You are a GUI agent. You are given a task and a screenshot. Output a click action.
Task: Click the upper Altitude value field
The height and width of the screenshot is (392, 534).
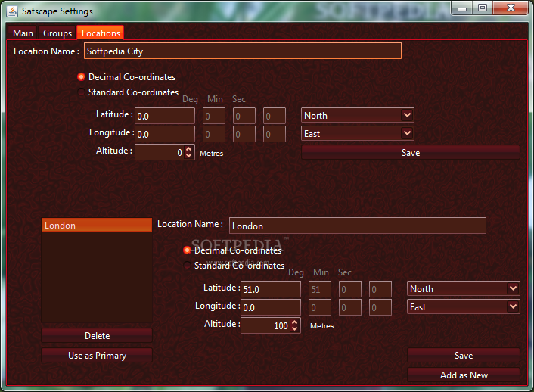(x=160, y=152)
